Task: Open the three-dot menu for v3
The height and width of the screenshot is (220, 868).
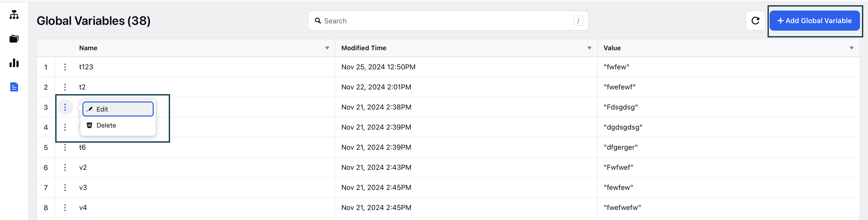Action: tap(65, 187)
